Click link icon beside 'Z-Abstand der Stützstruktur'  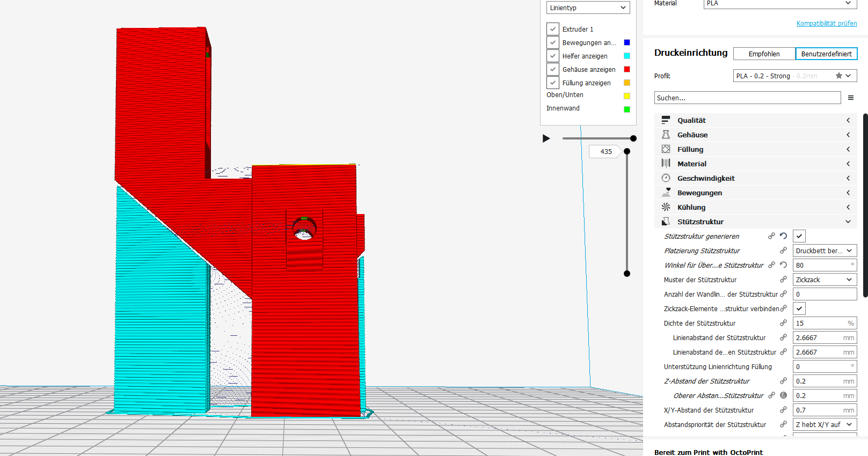coord(784,381)
